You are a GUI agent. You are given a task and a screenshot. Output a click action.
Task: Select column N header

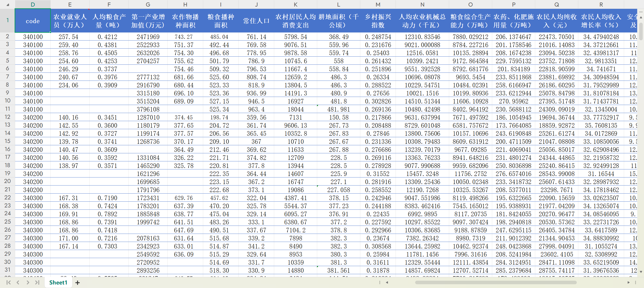422,5
